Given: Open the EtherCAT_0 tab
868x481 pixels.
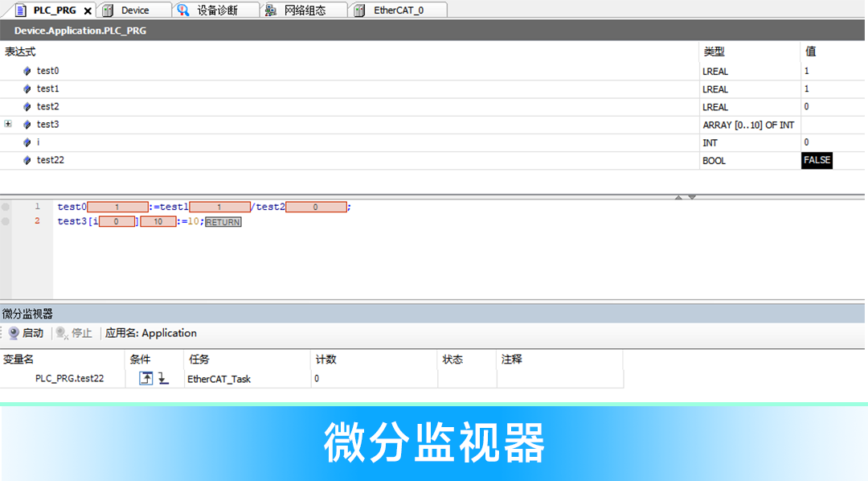Looking at the screenshot, I should point(398,10).
